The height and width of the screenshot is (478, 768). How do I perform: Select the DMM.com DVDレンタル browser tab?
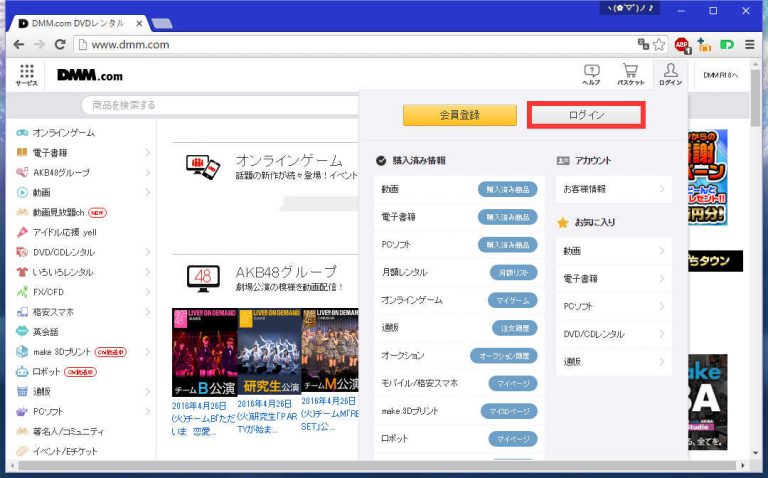tap(78, 23)
